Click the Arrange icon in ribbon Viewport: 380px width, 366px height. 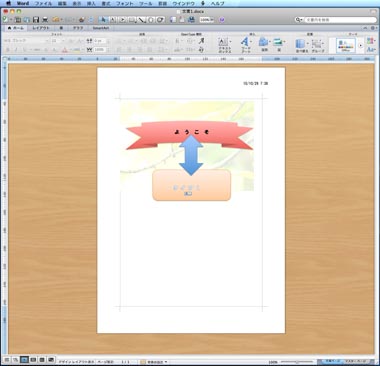300,45
